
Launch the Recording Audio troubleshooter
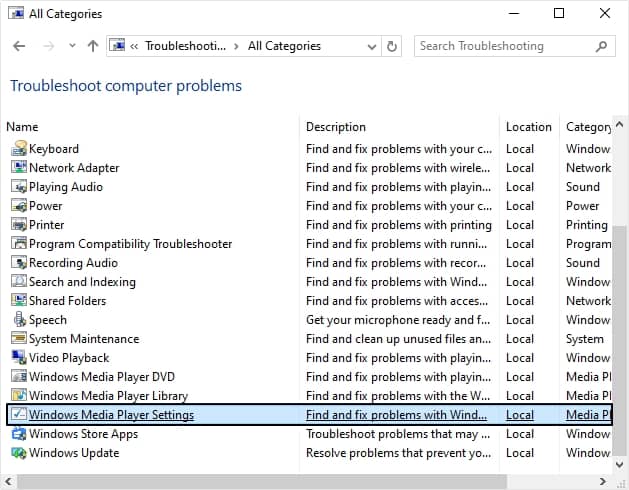73,263
